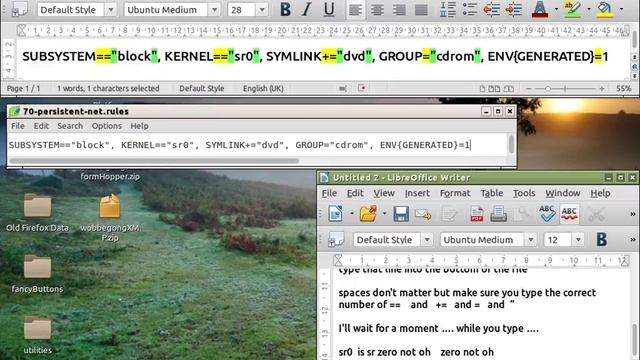Viewport: 640px width, 360px height.
Task: Click the document modified status icon
Action: [x=362, y=88]
